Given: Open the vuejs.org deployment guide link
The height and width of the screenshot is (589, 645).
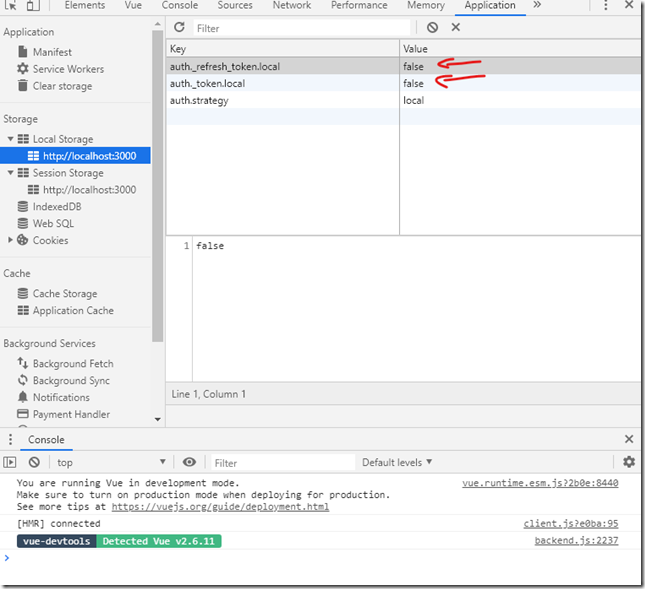Looking at the screenshot, I should tap(220, 507).
